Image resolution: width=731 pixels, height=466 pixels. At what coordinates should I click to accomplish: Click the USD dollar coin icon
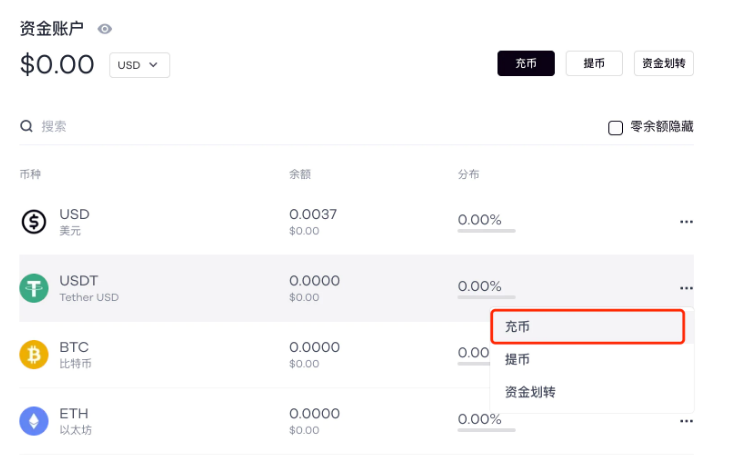[x=34, y=222]
